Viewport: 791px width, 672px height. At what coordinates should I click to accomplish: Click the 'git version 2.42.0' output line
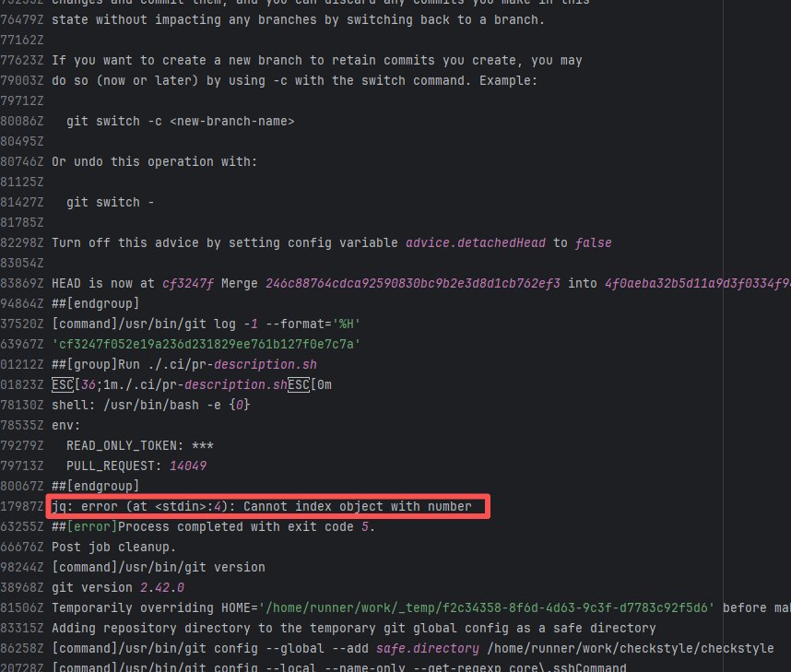(117, 587)
